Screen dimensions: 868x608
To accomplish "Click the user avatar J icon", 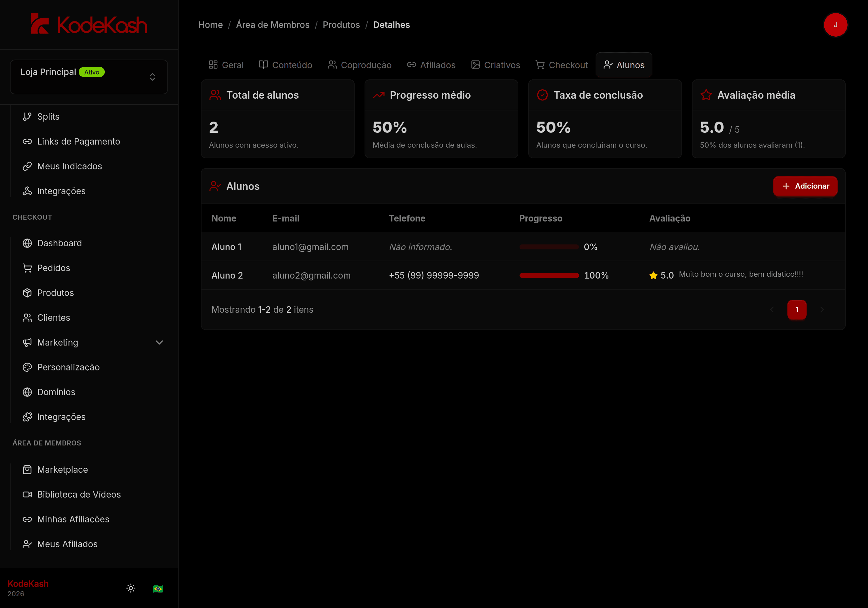I will point(835,25).
